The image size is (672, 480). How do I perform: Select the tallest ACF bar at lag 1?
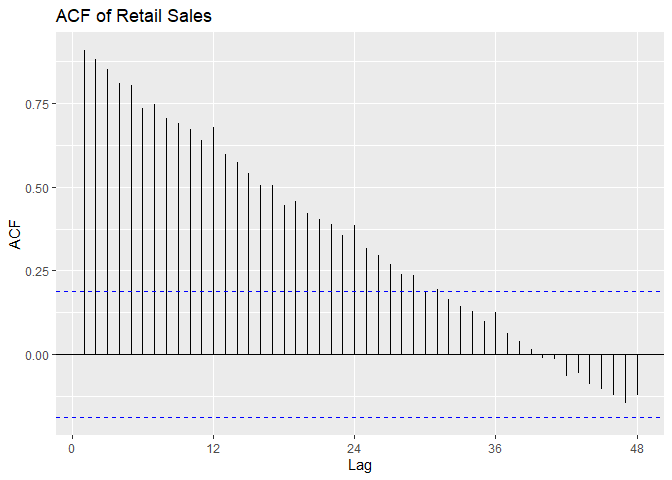point(84,200)
